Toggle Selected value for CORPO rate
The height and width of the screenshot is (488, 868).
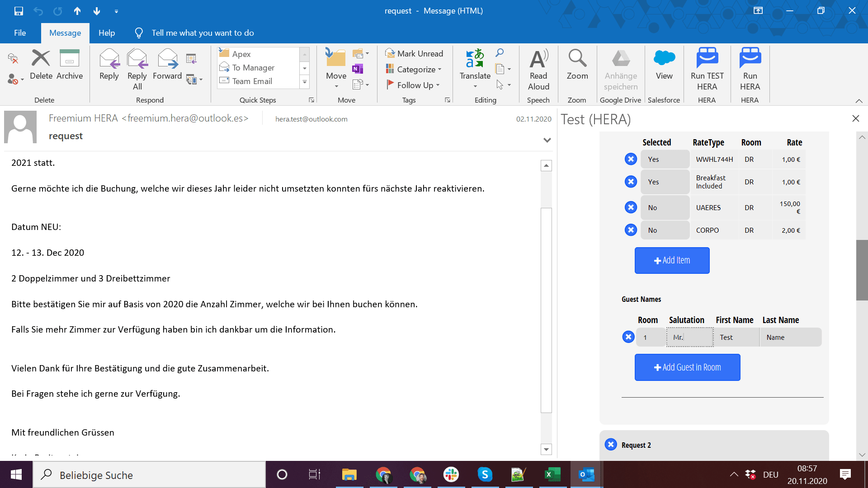click(665, 230)
